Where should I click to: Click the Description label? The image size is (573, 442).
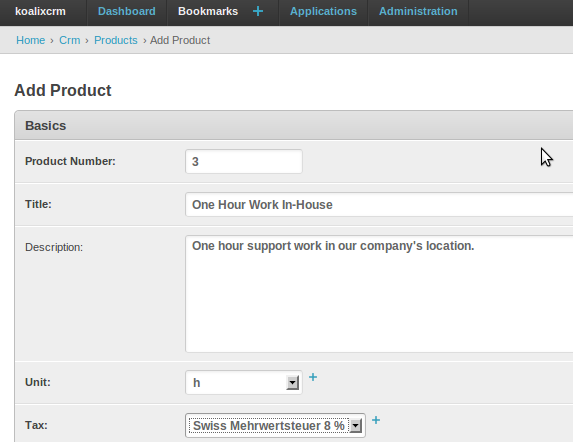tap(54, 247)
